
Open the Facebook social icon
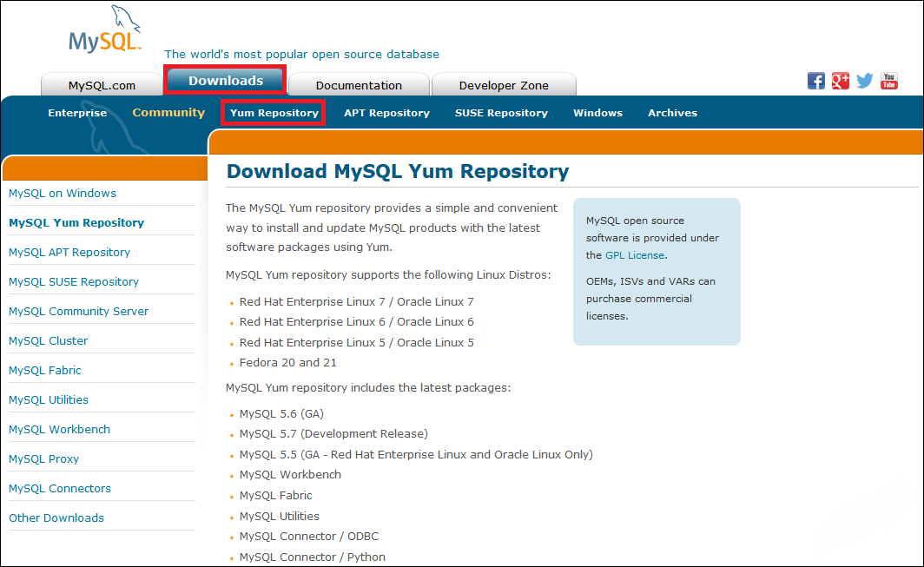[x=815, y=81]
